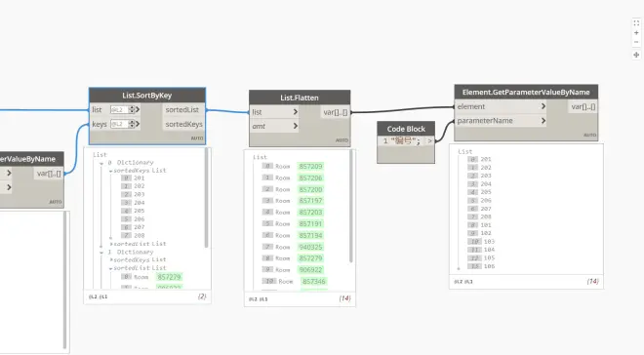Click Room element ID 940325 link
Screen dimensions: 644x355
click(x=310, y=247)
